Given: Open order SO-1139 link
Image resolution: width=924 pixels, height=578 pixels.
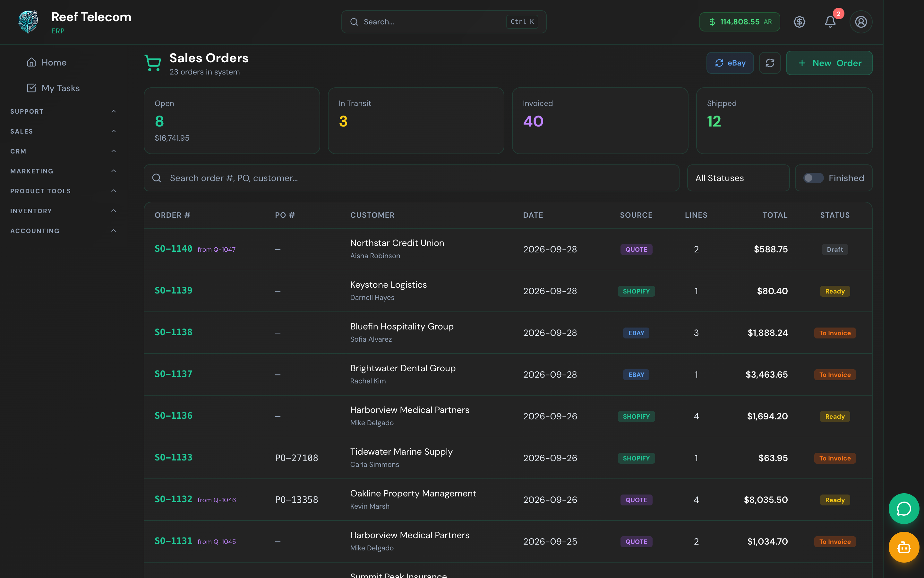Looking at the screenshot, I should point(173,290).
